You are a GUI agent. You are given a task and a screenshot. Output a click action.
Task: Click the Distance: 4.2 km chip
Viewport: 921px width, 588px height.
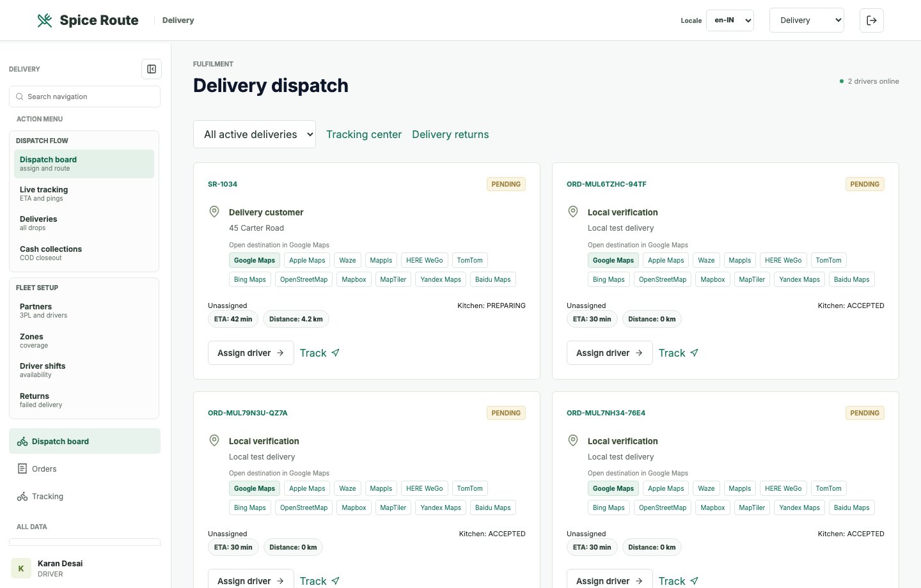(296, 319)
